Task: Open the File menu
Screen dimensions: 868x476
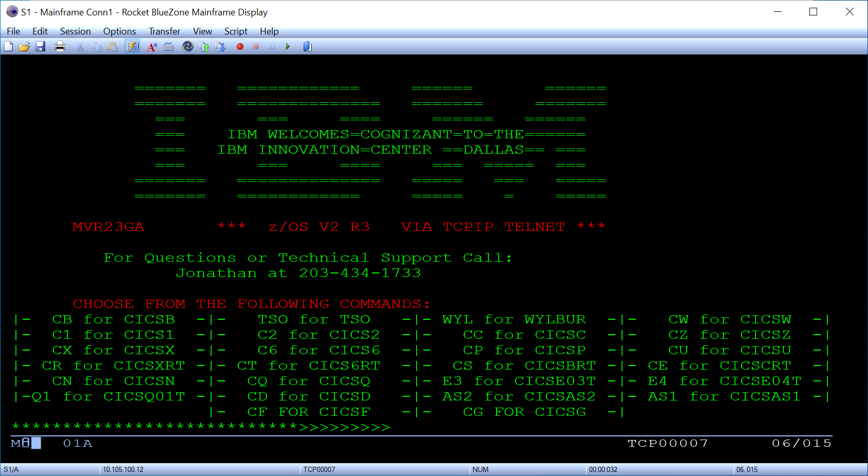Action: click(x=13, y=31)
